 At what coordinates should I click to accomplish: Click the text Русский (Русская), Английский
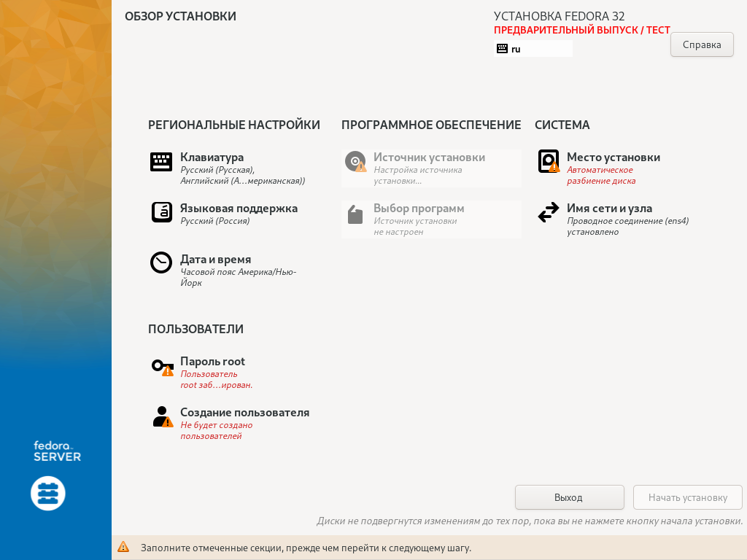242,175
